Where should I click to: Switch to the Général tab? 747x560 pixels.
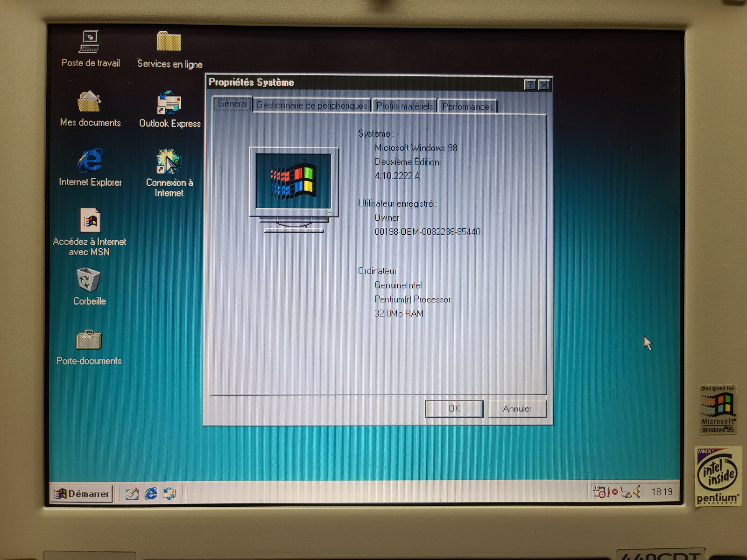[x=233, y=104]
